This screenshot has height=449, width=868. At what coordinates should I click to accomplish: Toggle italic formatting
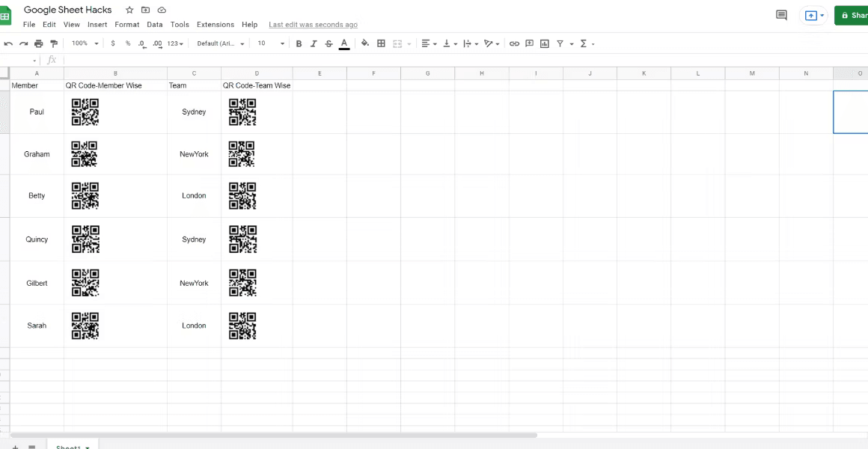click(x=314, y=43)
